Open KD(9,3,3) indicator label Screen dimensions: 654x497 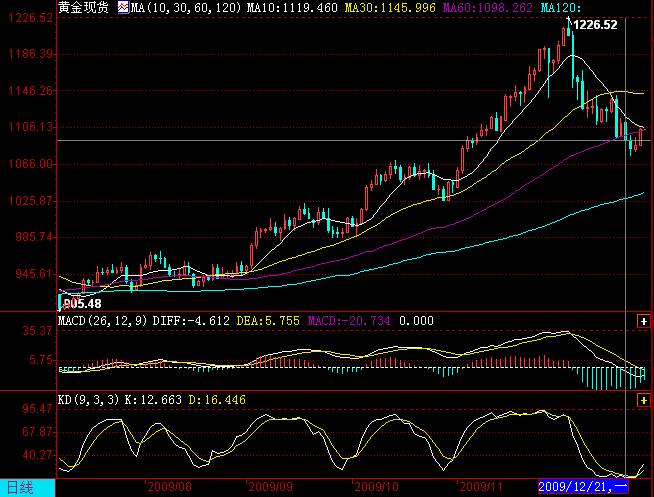pos(91,399)
